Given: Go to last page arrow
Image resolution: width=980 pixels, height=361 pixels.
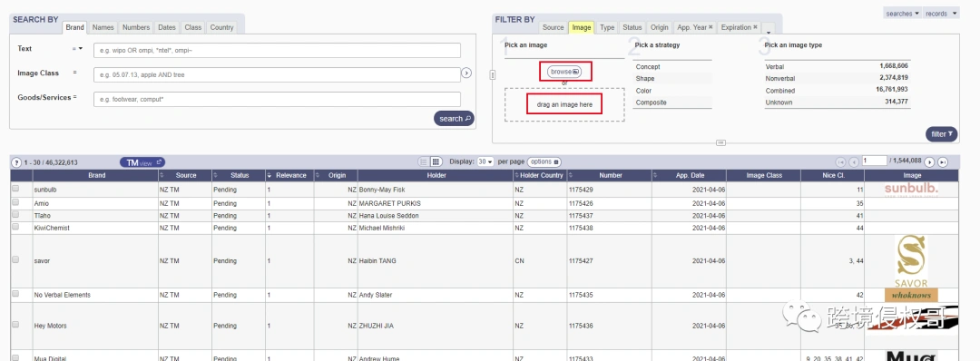Looking at the screenshot, I should click(x=943, y=162).
